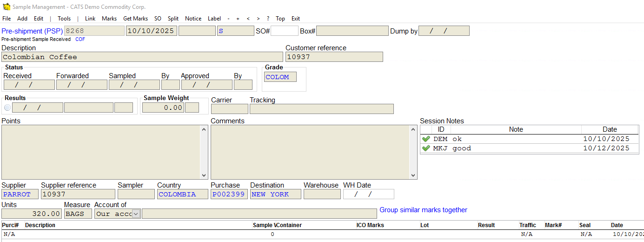
Task: Click the SO menu item
Action: (x=158, y=19)
